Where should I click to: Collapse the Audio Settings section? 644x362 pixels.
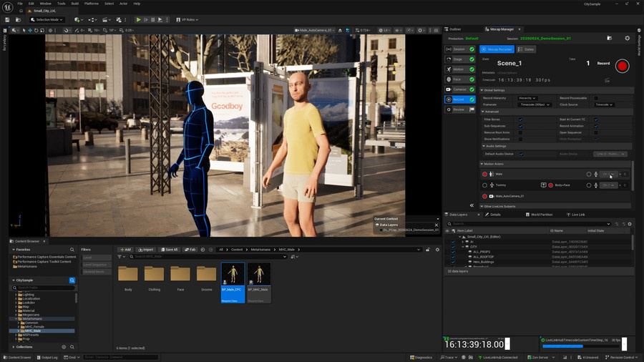tap(484, 146)
